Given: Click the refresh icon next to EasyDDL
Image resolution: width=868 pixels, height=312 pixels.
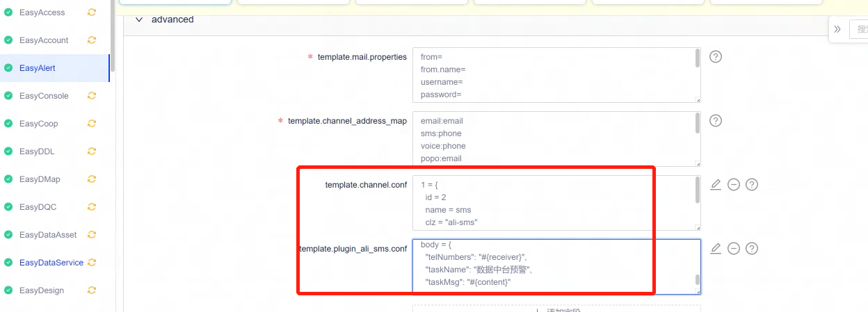Looking at the screenshot, I should pyautogui.click(x=91, y=151).
